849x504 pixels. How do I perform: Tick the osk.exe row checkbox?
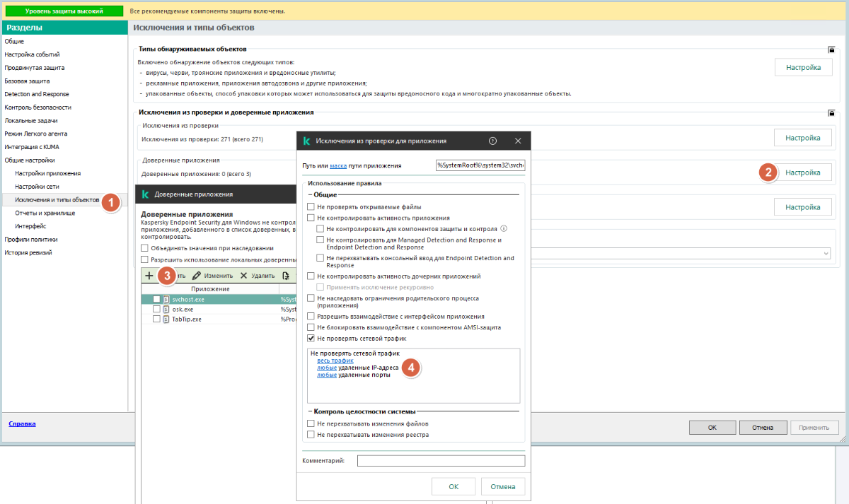pyautogui.click(x=156, y=309)
